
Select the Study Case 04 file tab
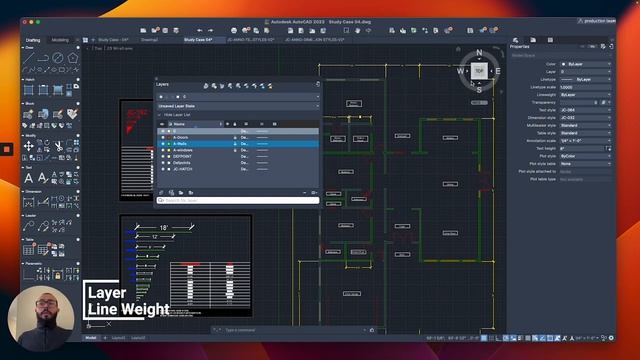coord(198,40)
